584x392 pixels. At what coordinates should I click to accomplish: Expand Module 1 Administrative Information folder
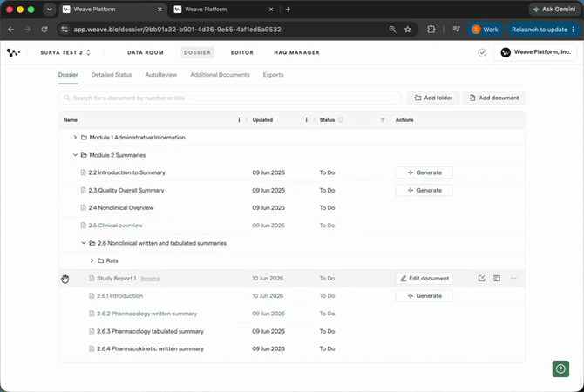[x=75, y=138]
